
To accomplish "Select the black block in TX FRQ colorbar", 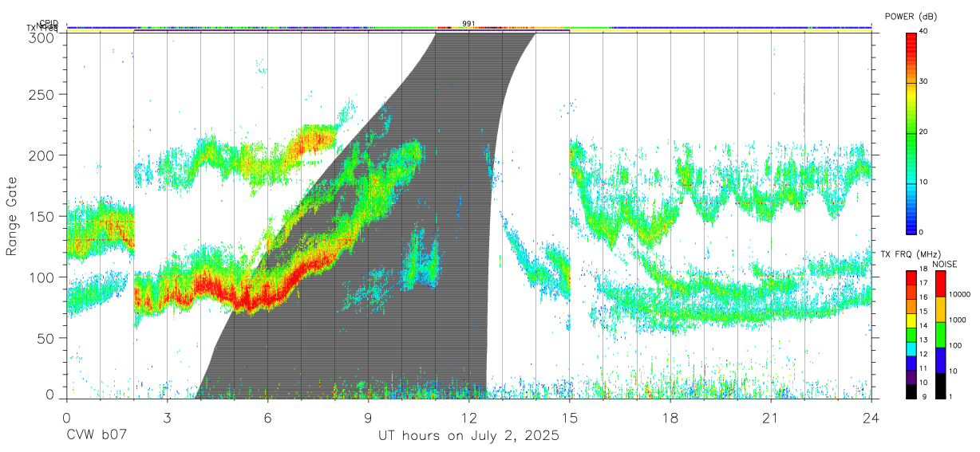I will pos(911,390).
